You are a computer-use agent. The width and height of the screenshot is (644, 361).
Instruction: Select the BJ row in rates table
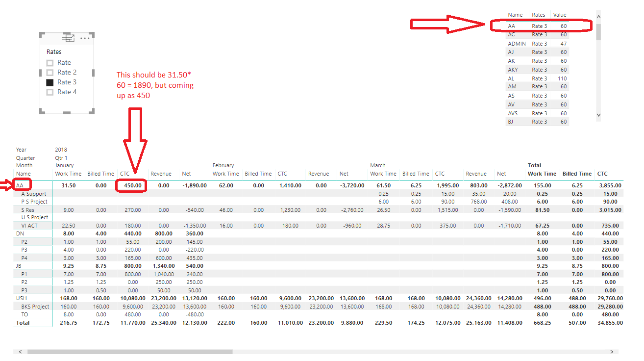click(x=537, y=122)
